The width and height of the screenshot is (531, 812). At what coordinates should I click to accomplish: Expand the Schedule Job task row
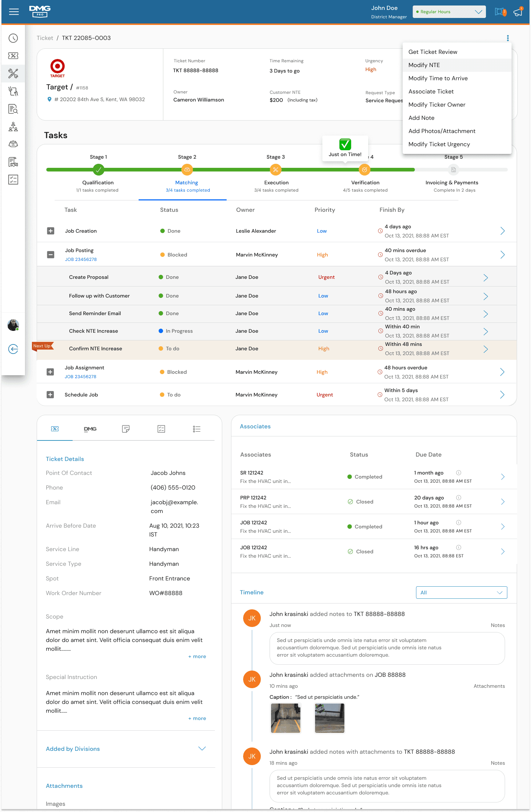[x=51, y=395]
